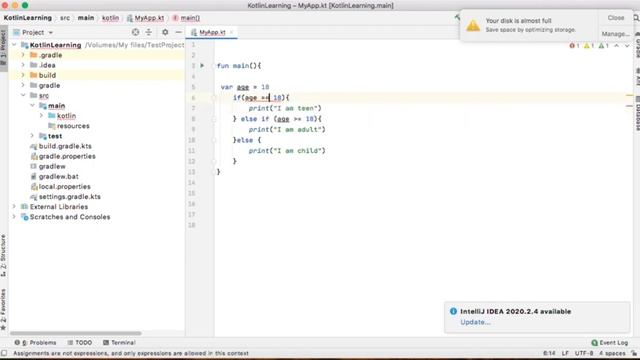Click the UTF-8 encoding status entry

click(x=584, y=353)
